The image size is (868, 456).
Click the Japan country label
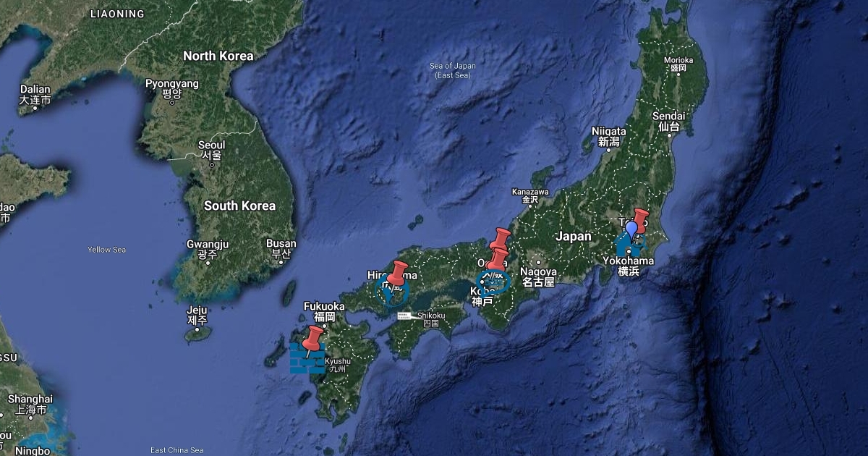574,236
